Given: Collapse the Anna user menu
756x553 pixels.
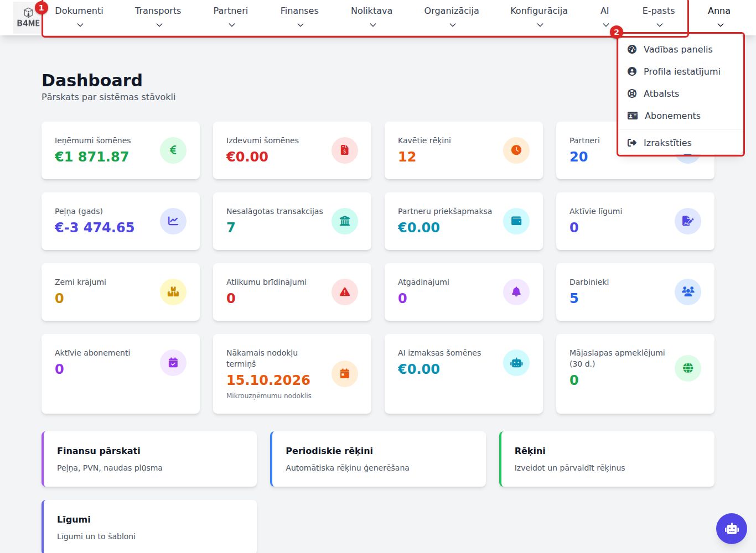Looking at the screenshot, I should 719,17.
